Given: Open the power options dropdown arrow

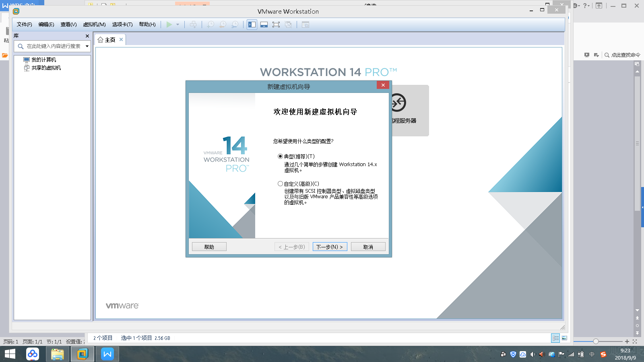Looking at the screenshot, I should click(x=178, y=25).
